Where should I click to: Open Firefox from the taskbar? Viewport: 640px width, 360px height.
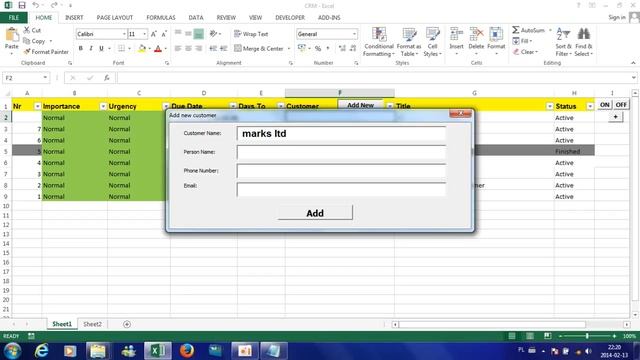[187, 351]
